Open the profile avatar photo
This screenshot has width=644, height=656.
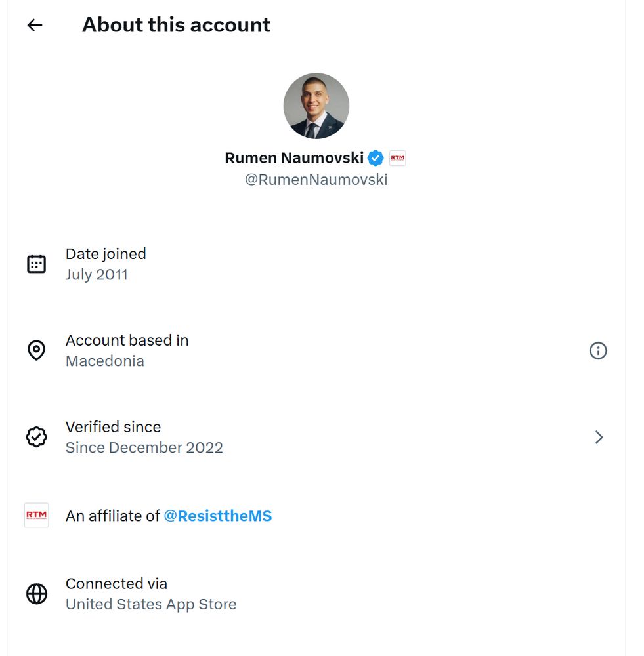pyautogui.click(x=316, y=106)
